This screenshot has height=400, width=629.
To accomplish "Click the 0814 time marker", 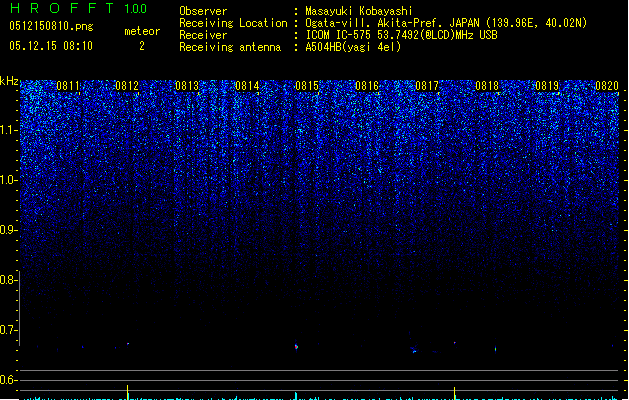I will tap(247, 86).
